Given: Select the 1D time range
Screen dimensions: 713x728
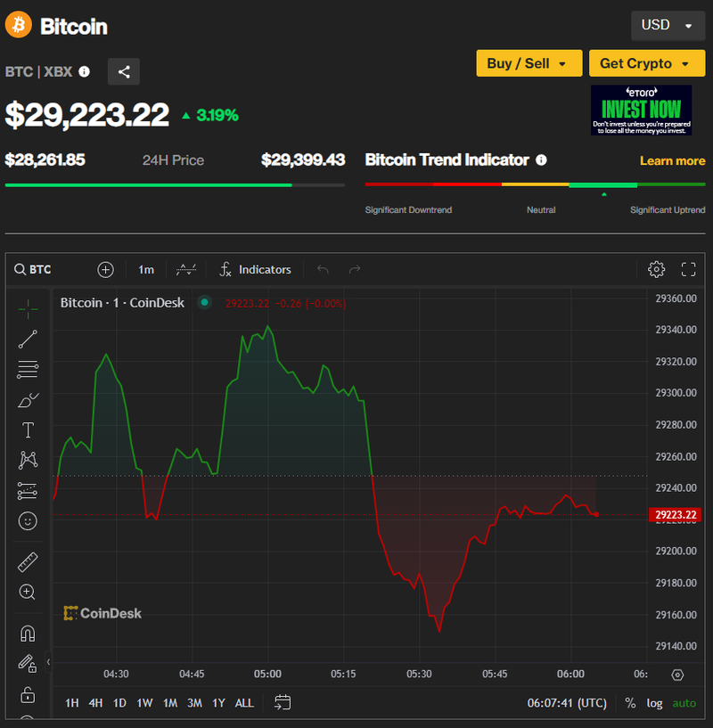Looking at the screenshot, I should tap(119, 703).
